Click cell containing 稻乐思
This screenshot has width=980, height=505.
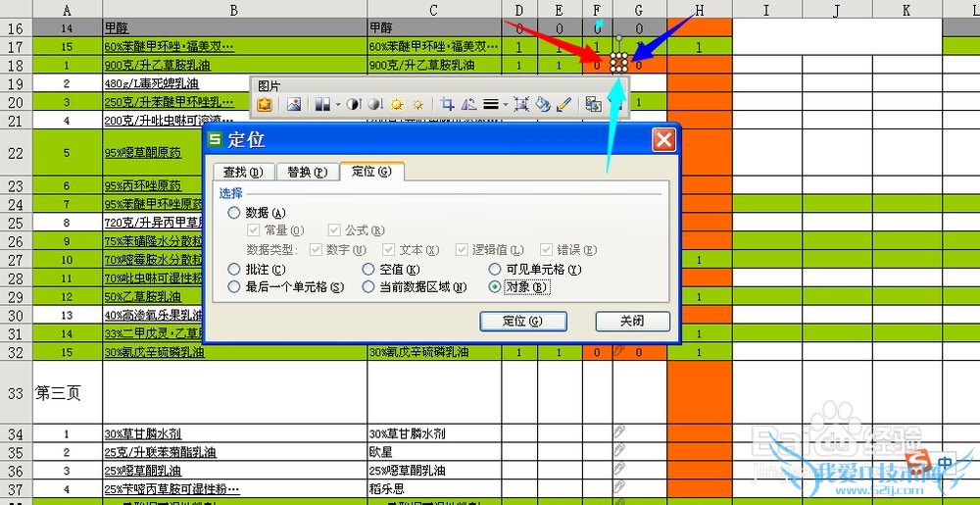click(434, 488)
